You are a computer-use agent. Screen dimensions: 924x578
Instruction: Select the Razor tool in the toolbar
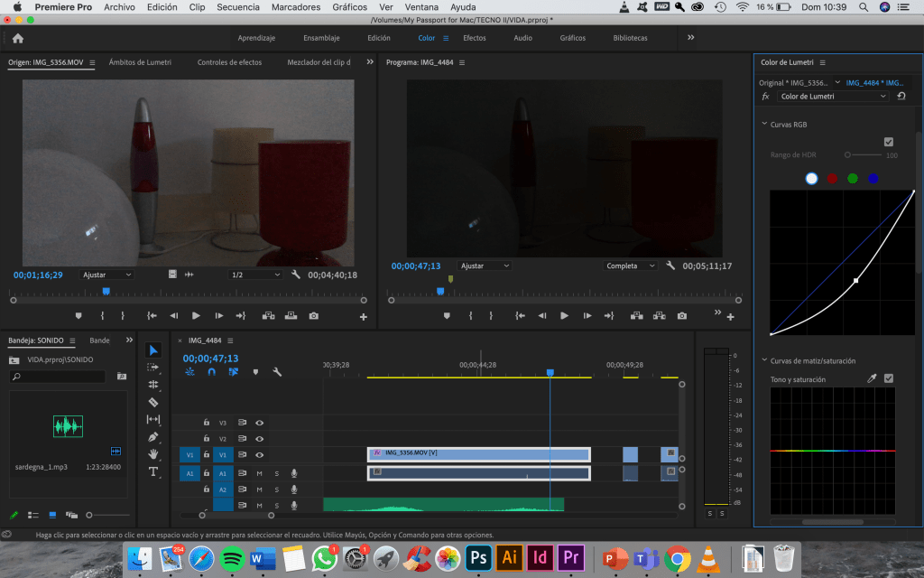click(x=153, y=402)
